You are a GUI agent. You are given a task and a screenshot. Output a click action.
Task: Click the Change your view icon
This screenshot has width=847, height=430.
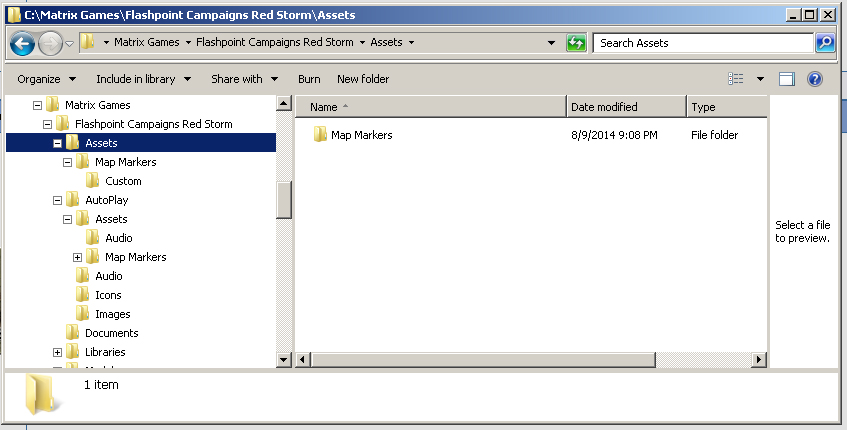(736, 79)
